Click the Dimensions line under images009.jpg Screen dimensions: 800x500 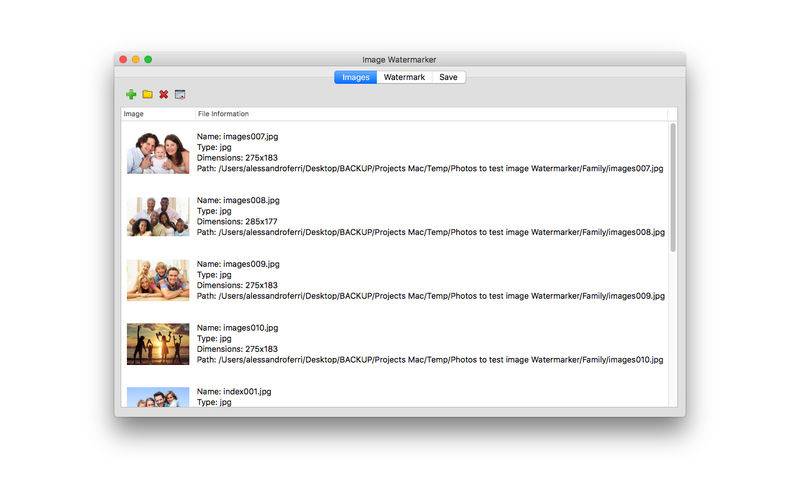[x=237, y=285]
